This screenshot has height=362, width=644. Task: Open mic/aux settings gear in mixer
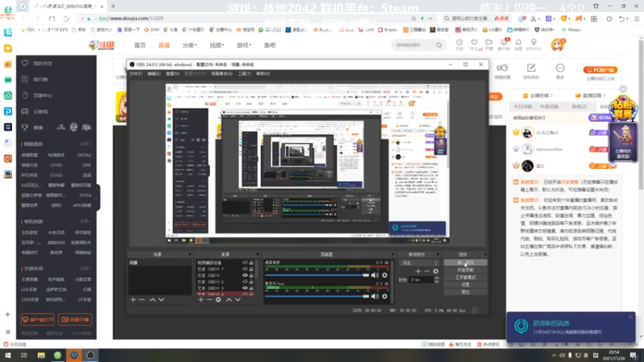385,296
